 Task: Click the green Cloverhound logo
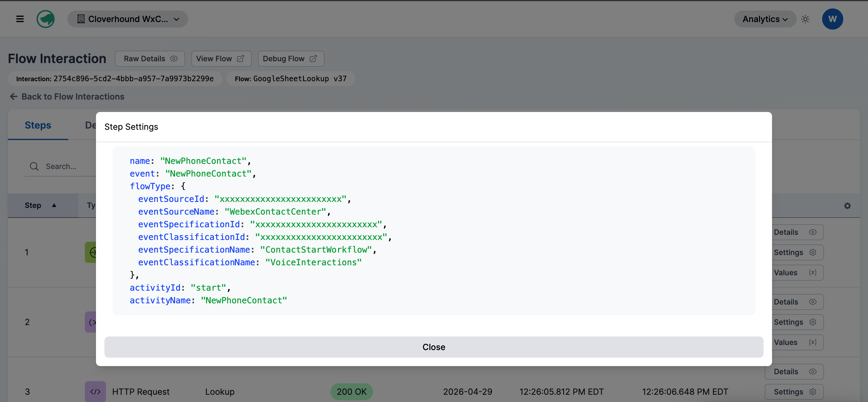[x=46, y=19]
